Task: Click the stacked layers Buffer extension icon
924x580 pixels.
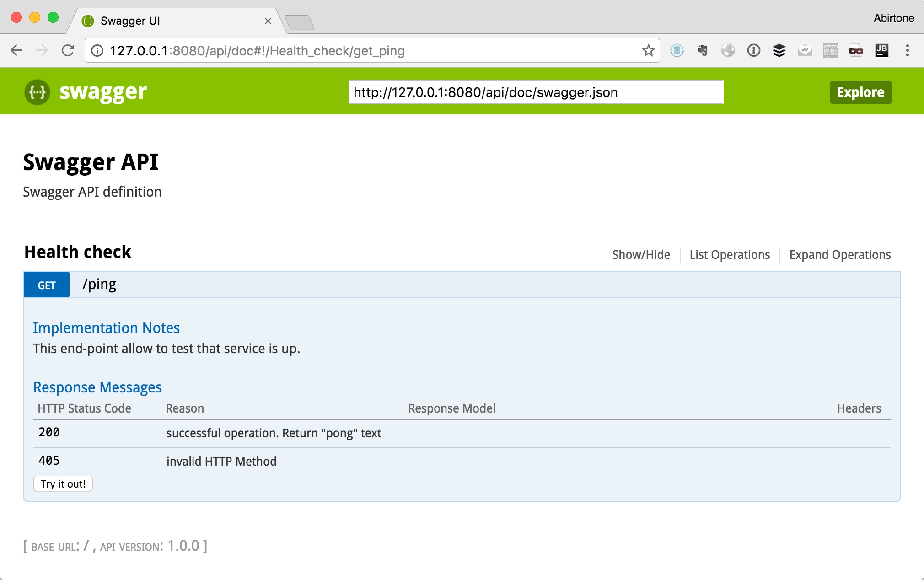Action: [x=779, y=50]
